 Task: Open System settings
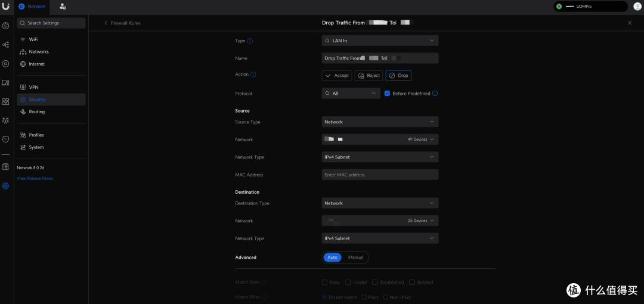point(51,147)
